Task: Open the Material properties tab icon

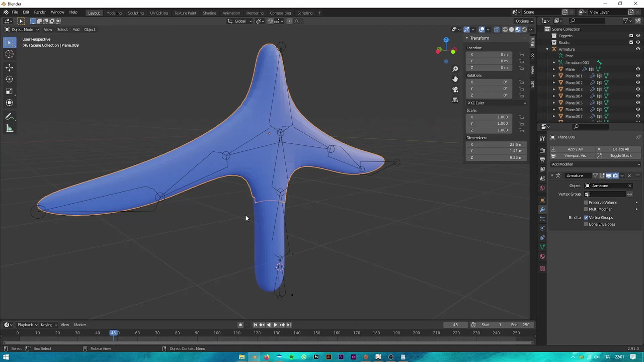Action: (x=542, y=256)
